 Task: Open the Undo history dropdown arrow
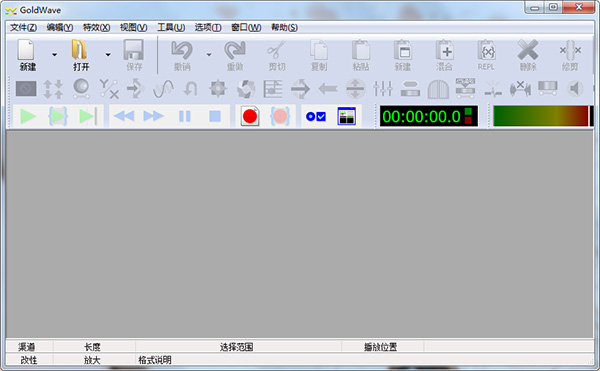point(209,55)
